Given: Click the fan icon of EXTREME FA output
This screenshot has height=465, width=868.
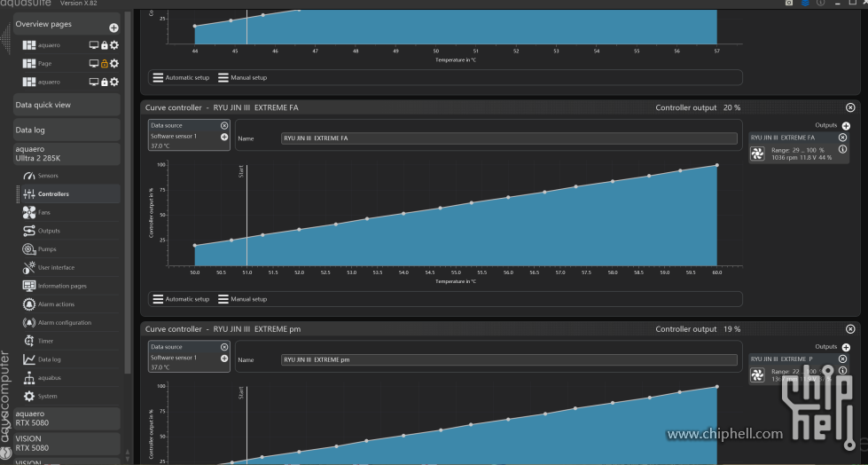Looking at the screenshot, I should pyautogui.click(x=757, y=154).
